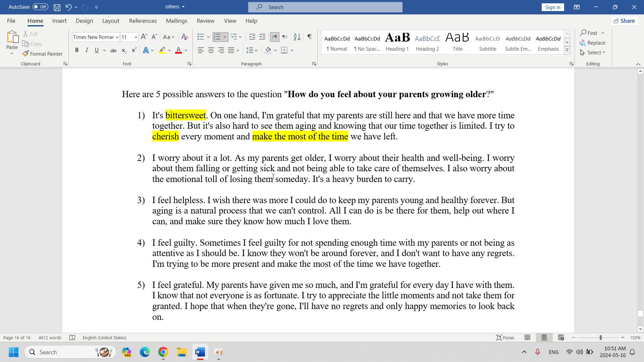Open the font name dropdown

117,37
